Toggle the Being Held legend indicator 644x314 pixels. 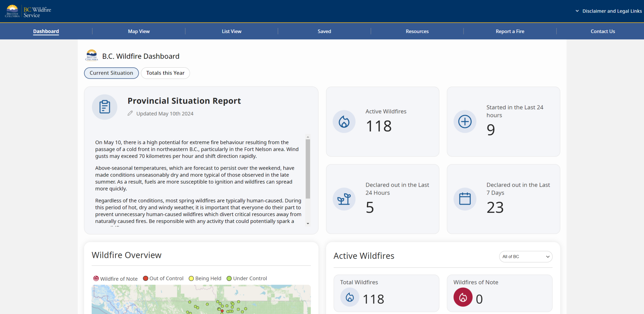click(x=191, y=278)
